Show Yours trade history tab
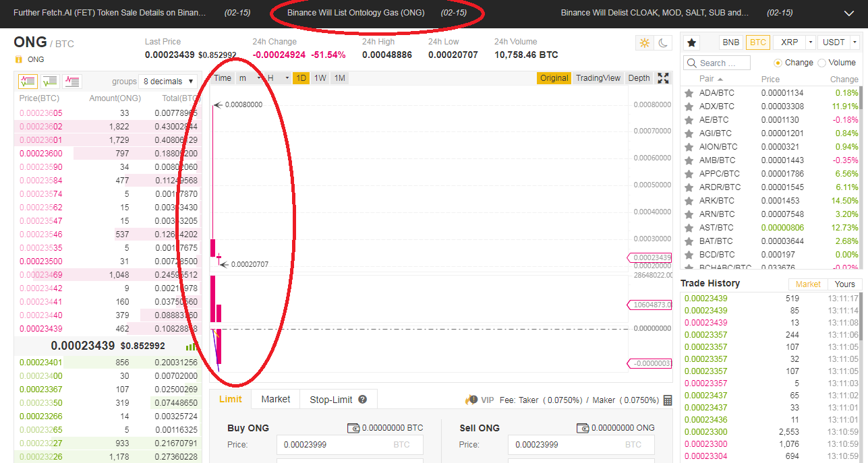Image resolution: width=868 pixels, height=463 pixels. click(844, 284)
